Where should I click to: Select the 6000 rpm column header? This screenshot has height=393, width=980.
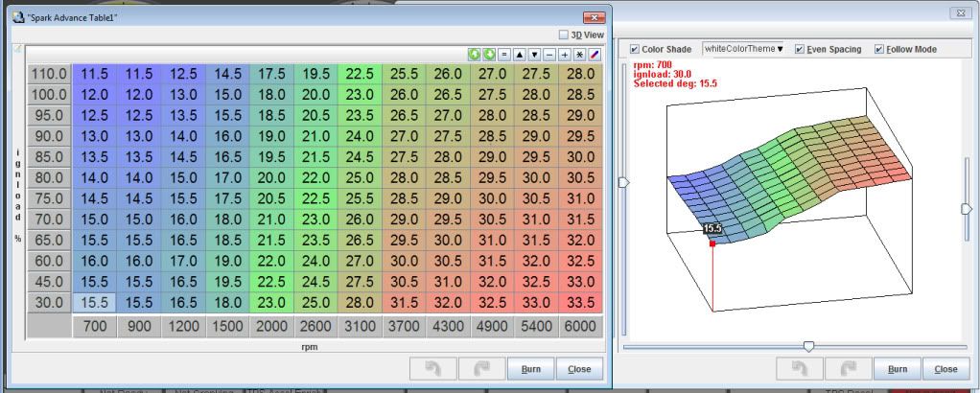579,326
